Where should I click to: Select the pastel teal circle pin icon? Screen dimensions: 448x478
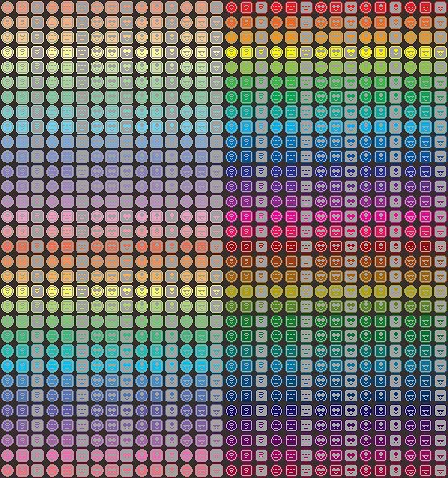coord(142,112)
